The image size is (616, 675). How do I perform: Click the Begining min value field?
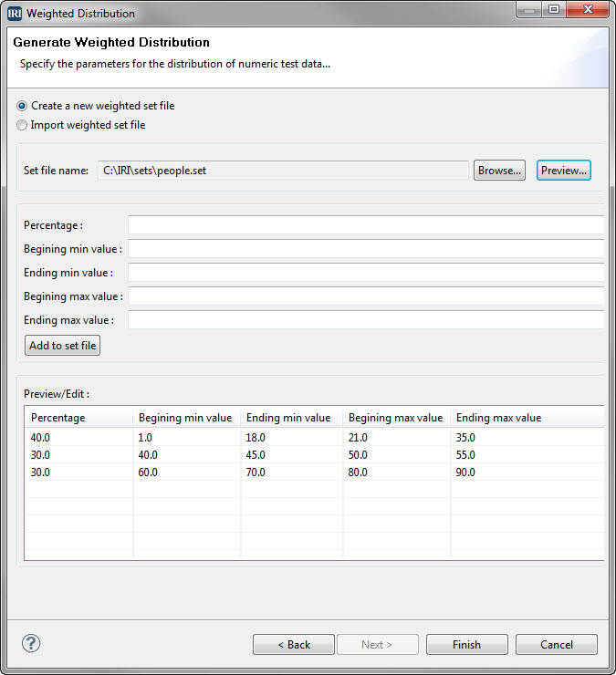tap(366, 249)
